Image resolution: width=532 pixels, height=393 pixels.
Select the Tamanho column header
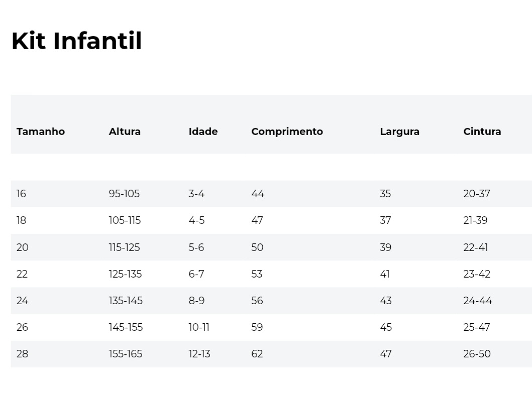tap(41, 132)
